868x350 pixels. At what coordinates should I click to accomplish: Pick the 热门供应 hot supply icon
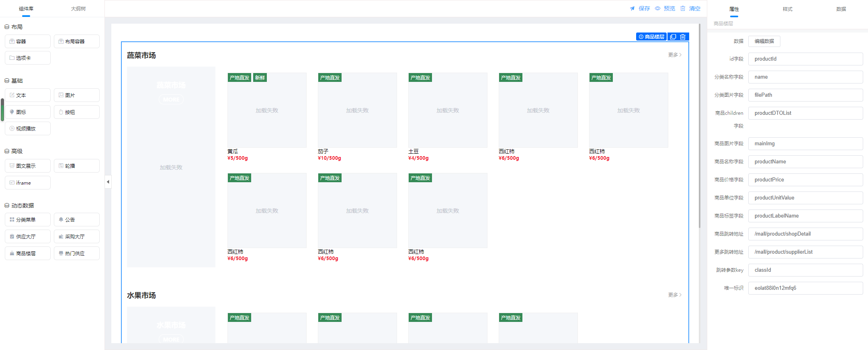[x=61, y=253]
